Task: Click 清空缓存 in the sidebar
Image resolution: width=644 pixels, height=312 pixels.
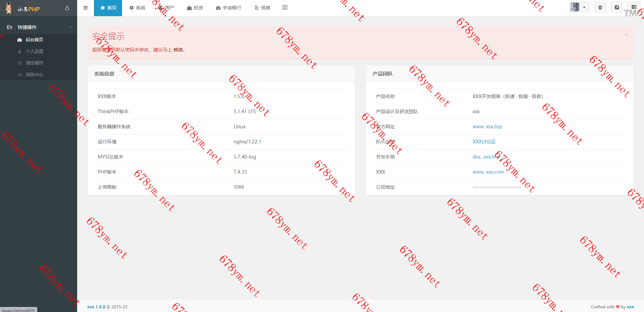Action: (34, 63)
